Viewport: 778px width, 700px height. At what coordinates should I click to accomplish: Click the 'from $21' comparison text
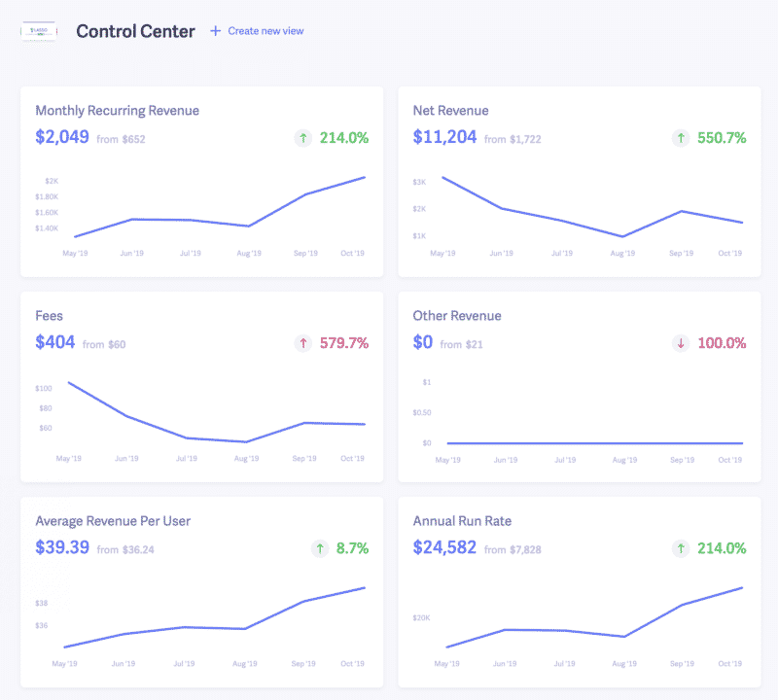461,345
